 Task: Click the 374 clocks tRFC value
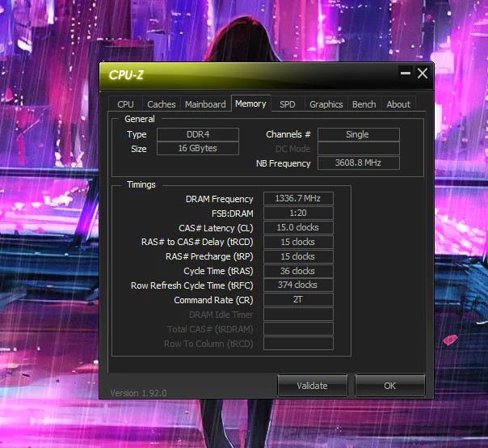pyautogui.click(x=298, y=285)
